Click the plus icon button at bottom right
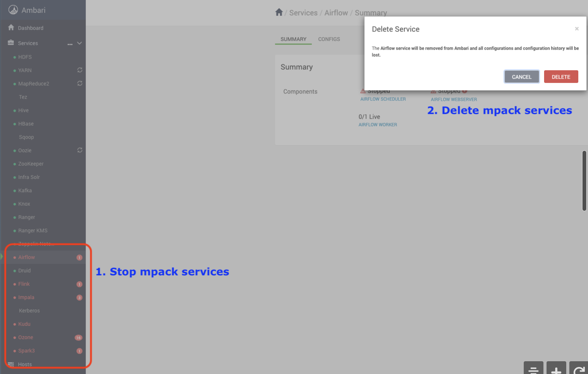Screen dimensions: 588x374 [x=556, y=368]
